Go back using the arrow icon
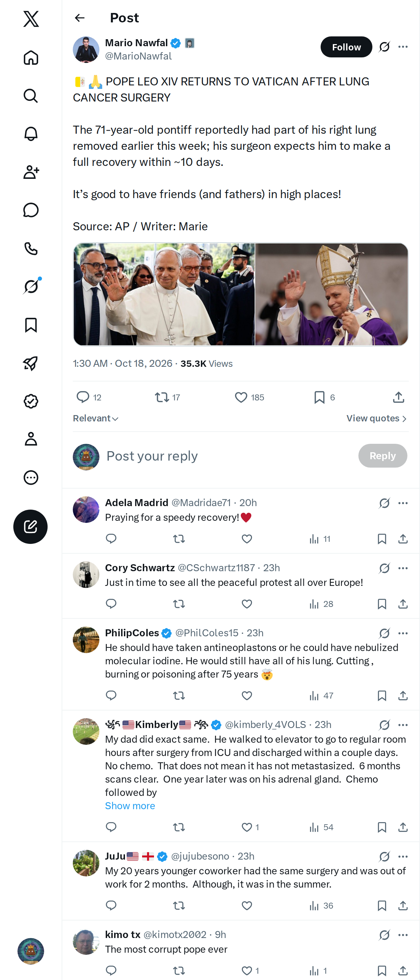Viewport: 420px width, 980px height. click(79, 18)
